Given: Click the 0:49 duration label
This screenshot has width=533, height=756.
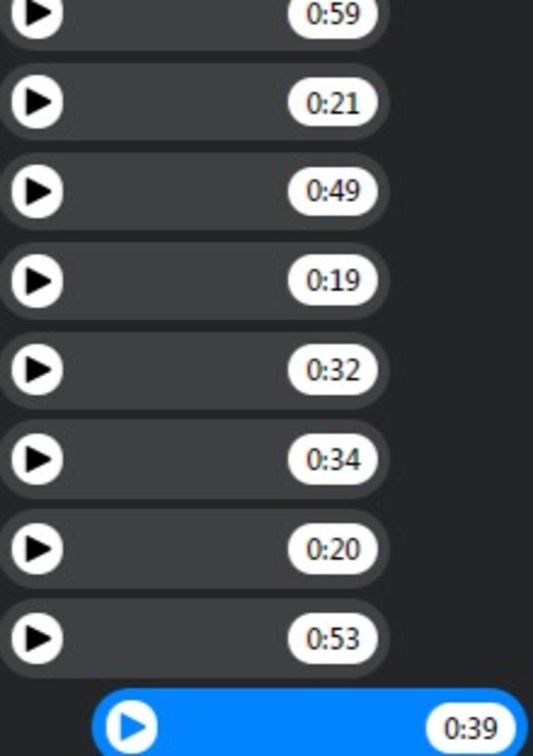Looking at the screenshot, I should [333, 191].
